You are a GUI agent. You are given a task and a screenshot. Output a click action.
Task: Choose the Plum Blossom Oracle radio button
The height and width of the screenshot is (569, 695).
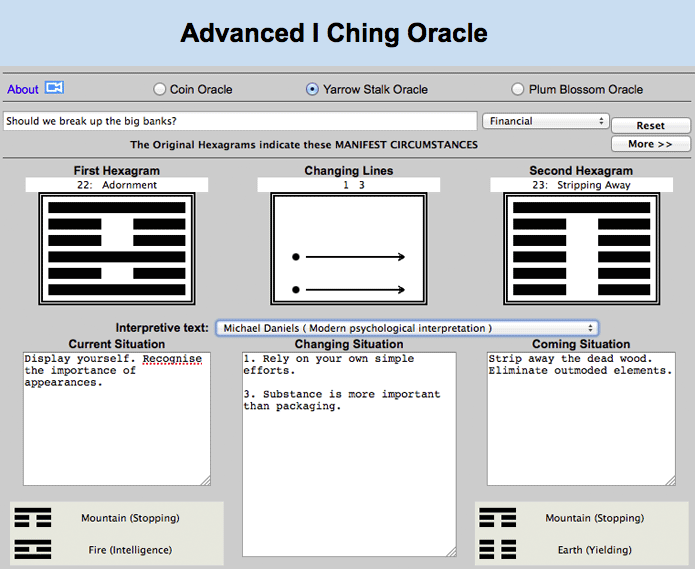tap(517, 90)
